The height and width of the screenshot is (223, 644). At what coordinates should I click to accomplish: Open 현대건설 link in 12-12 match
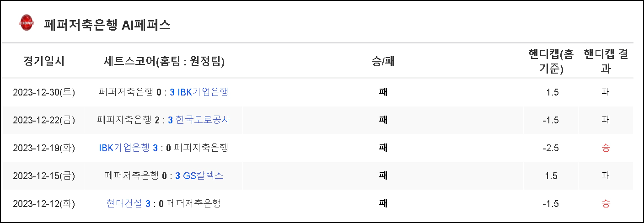(x=124, y=203)
